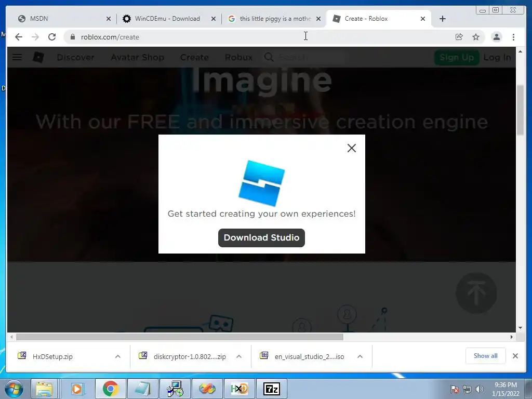Go forward to the next page
The image size is (532, 399).
[35, 37]
